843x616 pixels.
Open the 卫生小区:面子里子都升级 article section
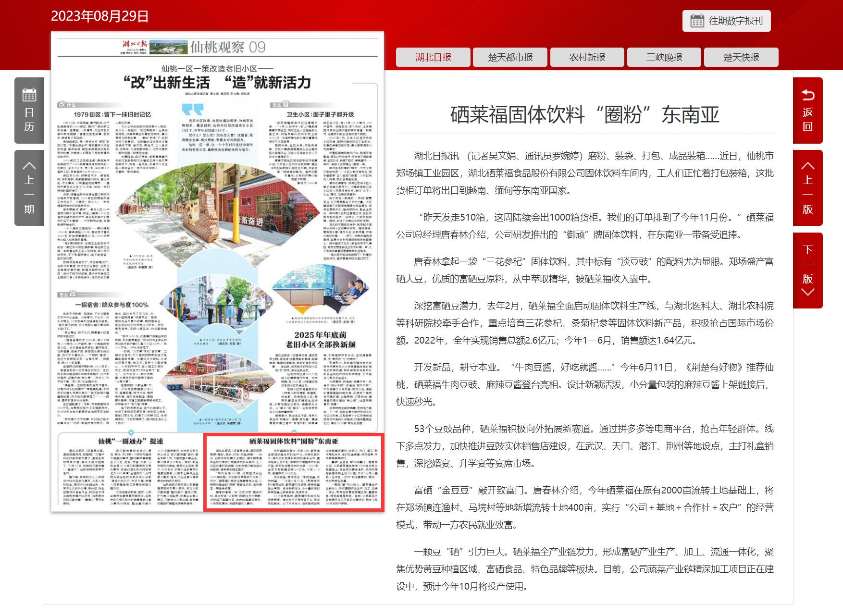pyautogui.click(x=320, y=114)
